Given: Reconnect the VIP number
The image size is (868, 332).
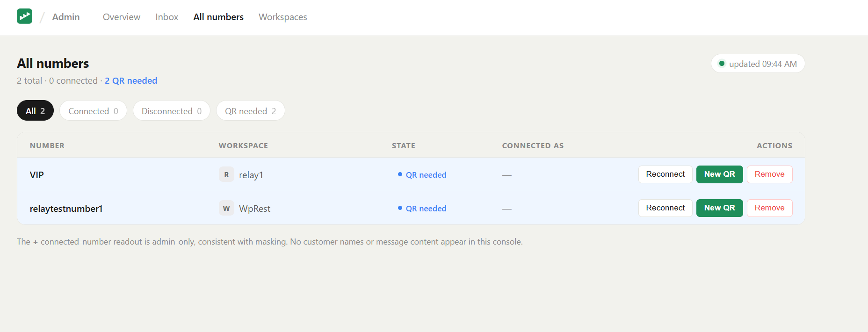Looking at the screenshot, I should coord(665,174).
